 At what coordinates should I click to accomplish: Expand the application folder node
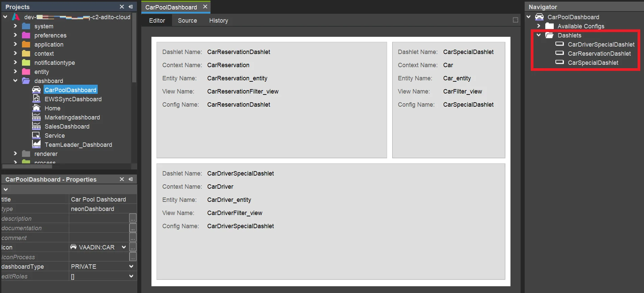click(15, 44)
